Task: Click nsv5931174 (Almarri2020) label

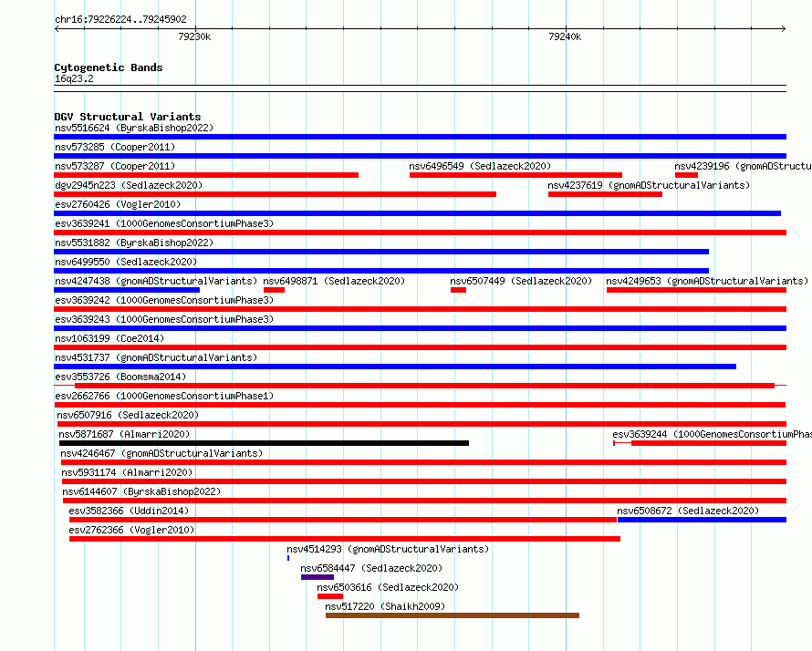Action: pos(127,472)
